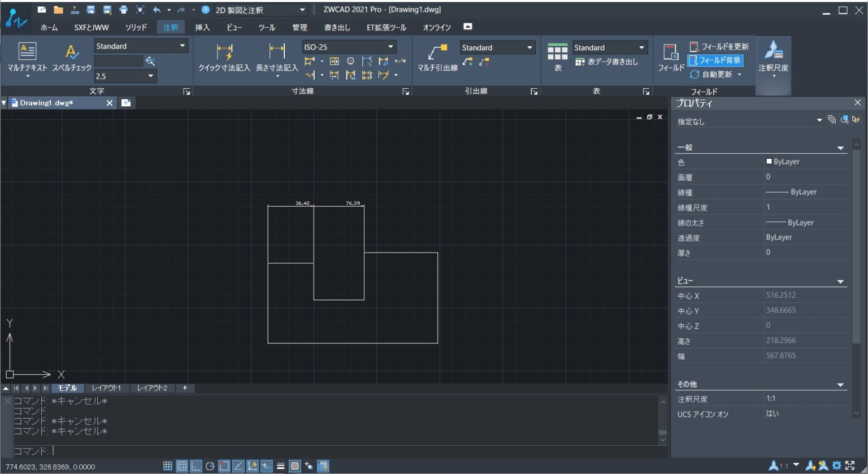Switch to the ホーム ribbon tab
Image resolution: width=868 pixels, height=474 pixels.
click(49, 27)
